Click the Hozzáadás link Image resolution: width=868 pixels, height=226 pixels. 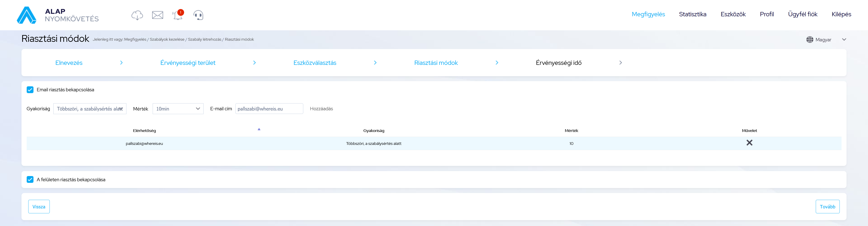321,109
